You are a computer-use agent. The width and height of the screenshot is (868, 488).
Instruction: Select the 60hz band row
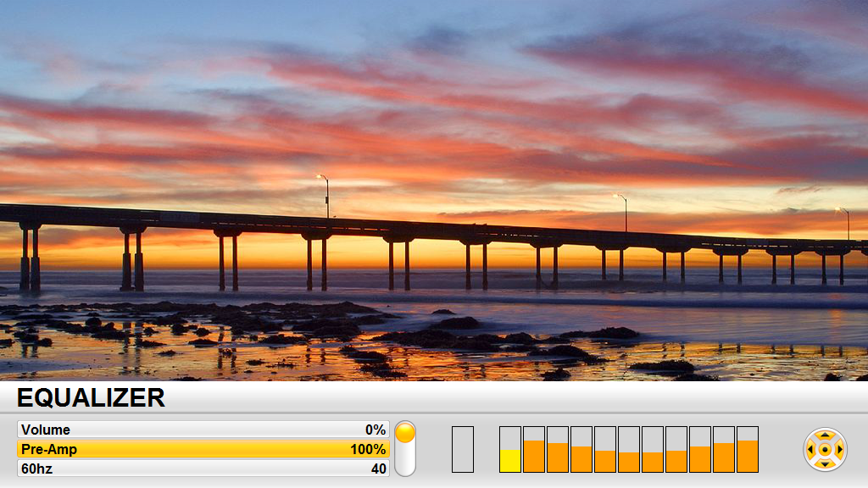203,469
